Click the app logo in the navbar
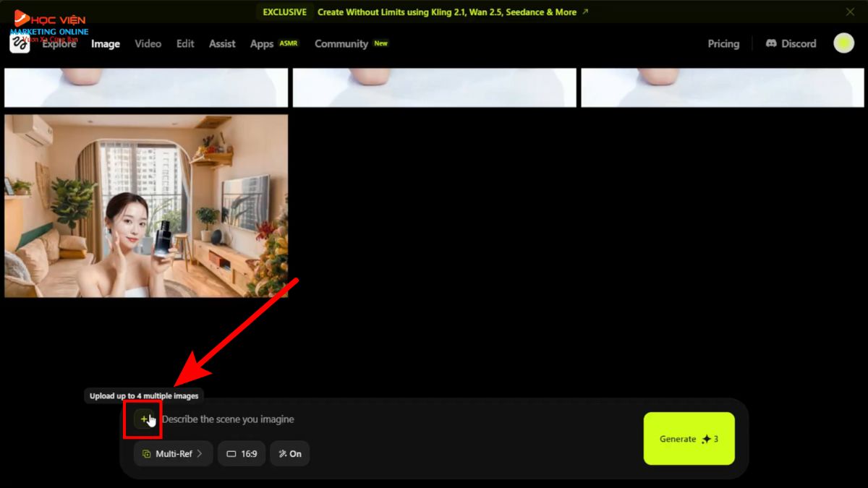868x488 pixels. coord(20,43)
